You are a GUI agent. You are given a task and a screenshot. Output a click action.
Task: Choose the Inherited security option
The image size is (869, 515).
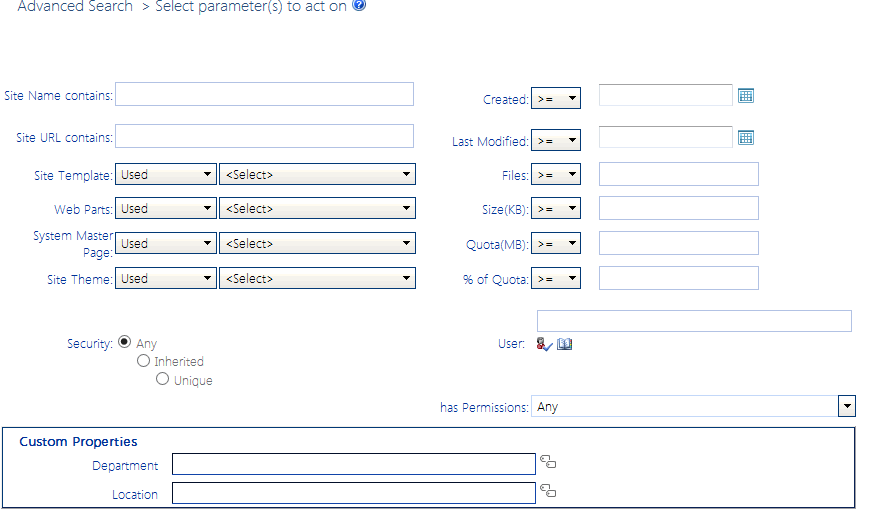coord(144,361)
